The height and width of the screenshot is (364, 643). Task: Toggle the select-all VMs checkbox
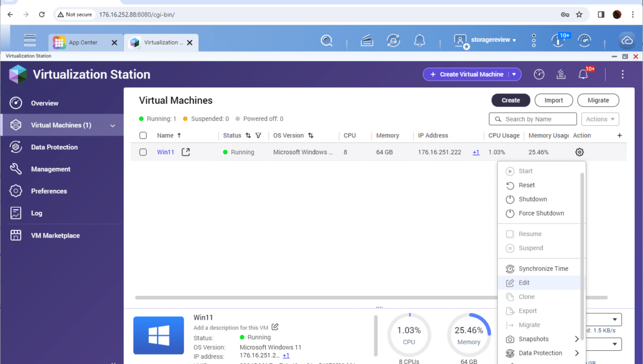pyautogui.click(x=143, y=136)
